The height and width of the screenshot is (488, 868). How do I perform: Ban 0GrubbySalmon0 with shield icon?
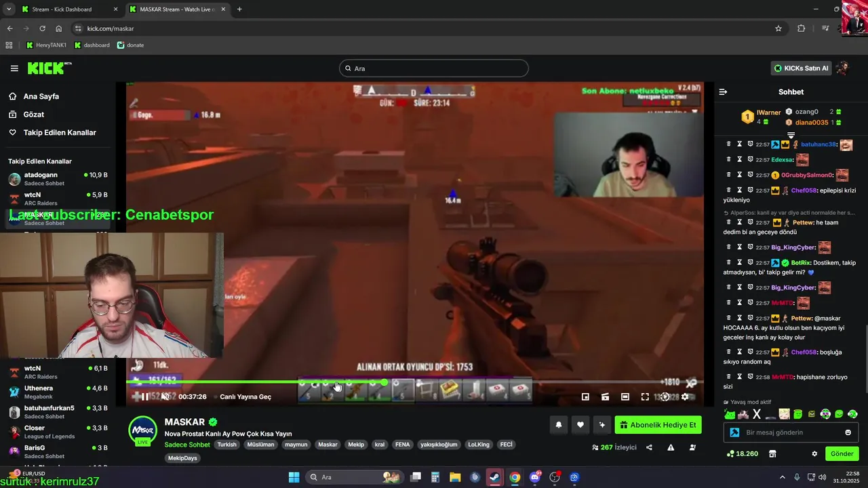[751, 175]
